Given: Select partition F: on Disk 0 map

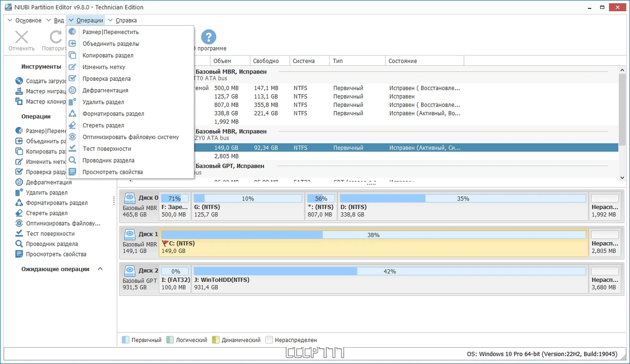Looking at the screenshot, I should point(175,206).
